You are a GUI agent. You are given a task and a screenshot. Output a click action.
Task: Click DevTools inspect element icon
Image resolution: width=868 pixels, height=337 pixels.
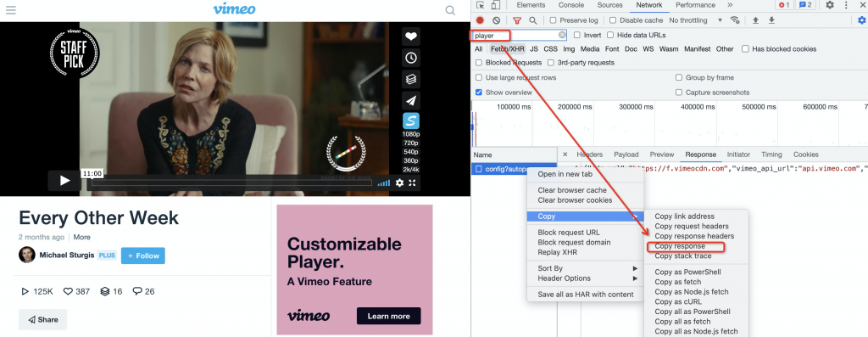tap(480, 5)
